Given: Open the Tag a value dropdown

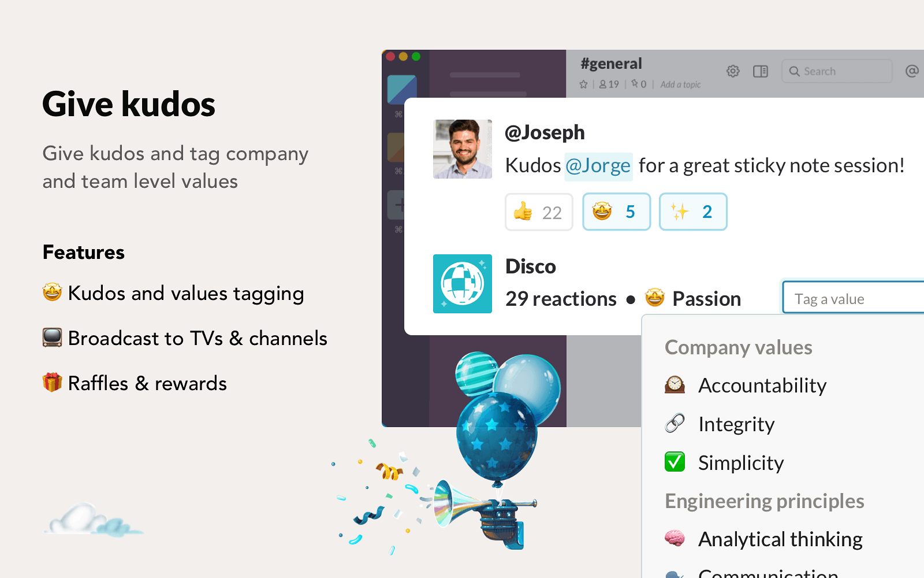Looking at the screenshot, I should (x=854, y=298).
